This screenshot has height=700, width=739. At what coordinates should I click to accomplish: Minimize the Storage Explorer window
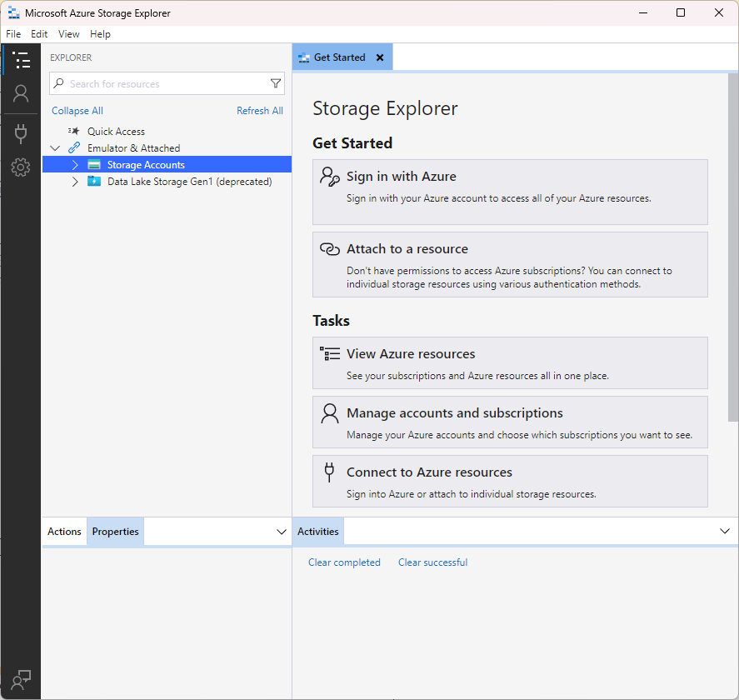[643, 12]
